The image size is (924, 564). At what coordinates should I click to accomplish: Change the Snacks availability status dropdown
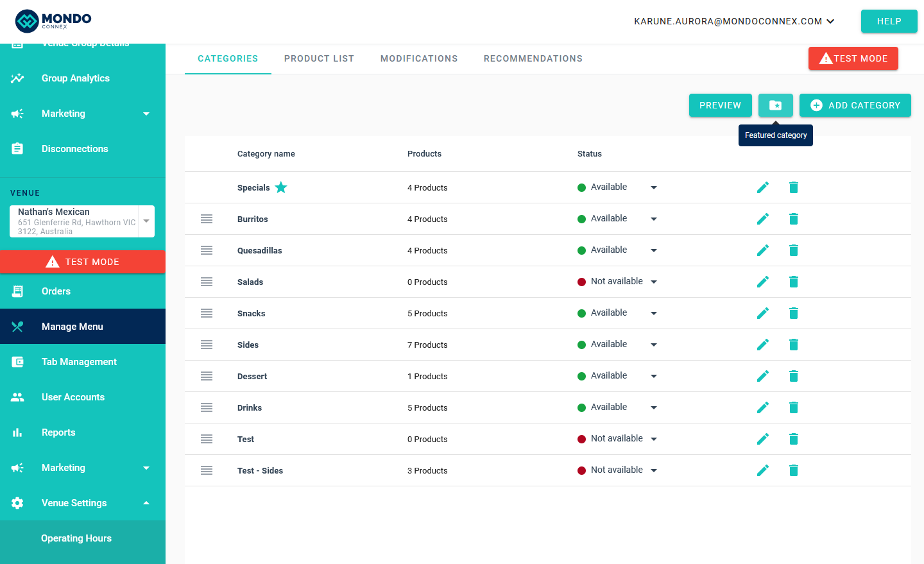point(653,313)
